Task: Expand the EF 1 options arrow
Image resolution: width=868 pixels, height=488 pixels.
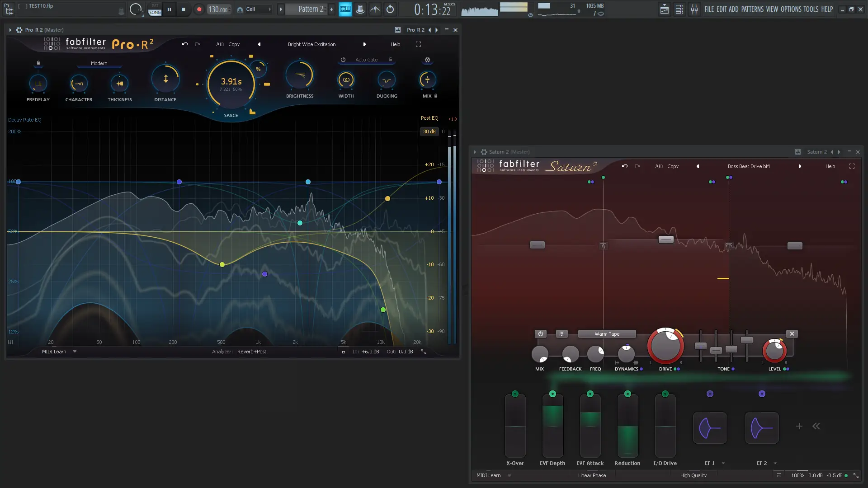Action: point(723,463)
